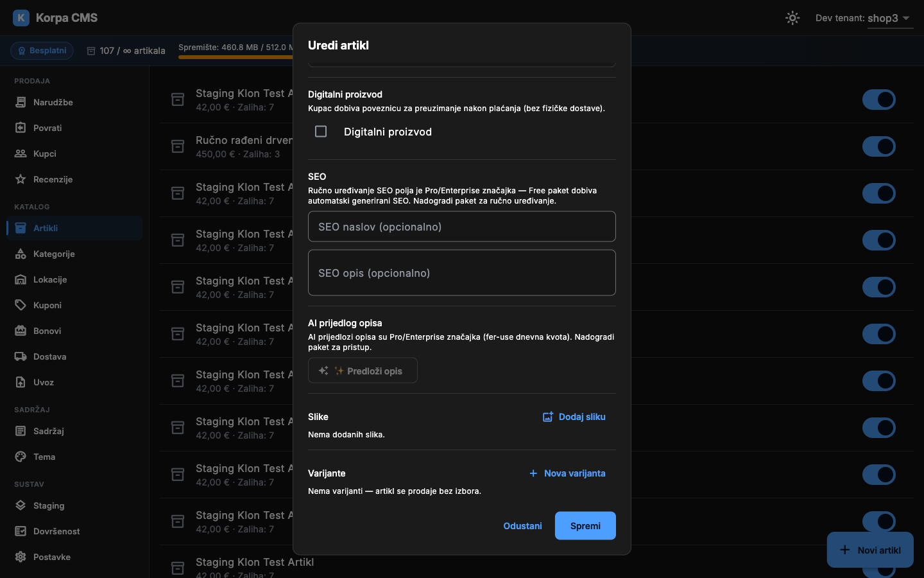Open the Dostava truck icon
Viewport: 924px width, 578px height.
point(21,356)
